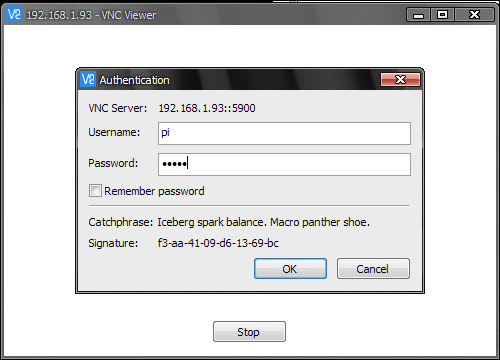Close the Authentication dialog
Viewport: 500px width, 360px height.
[400, 79]
